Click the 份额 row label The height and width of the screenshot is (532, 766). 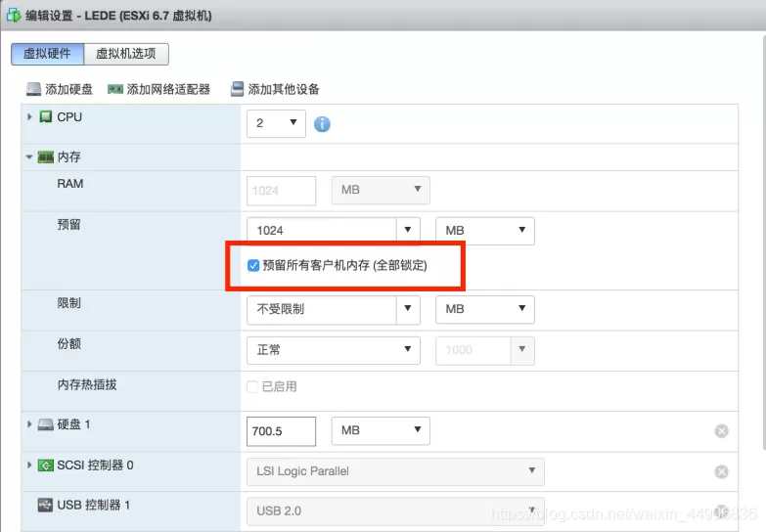click(x=68, y=343)
